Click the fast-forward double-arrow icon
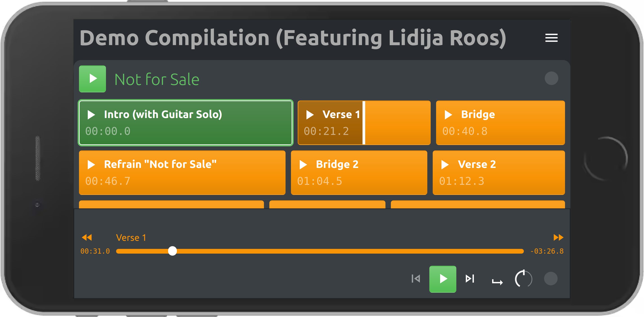Image resolution: width=644 pixels, height=317 pixels. (558, 237)
